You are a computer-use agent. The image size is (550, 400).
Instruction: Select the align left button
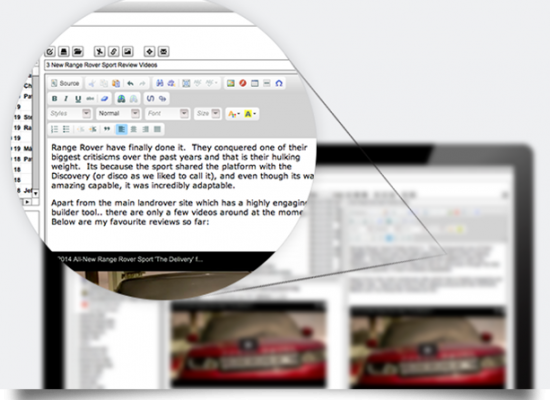click(x=121, y=129)
